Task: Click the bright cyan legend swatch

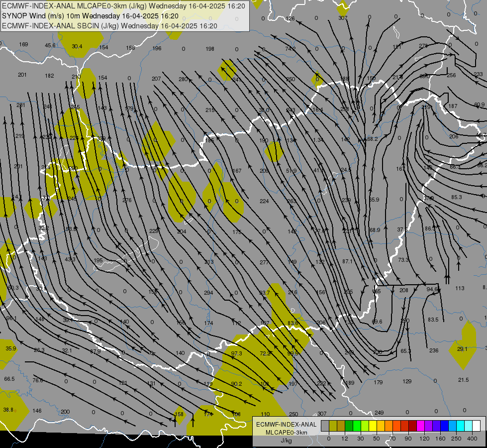Action: pyautogui.click(x=461, y=426)
